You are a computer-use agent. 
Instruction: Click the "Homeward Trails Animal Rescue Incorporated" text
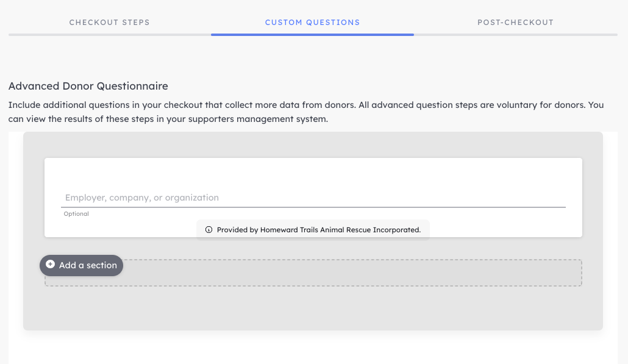point(340,230)
